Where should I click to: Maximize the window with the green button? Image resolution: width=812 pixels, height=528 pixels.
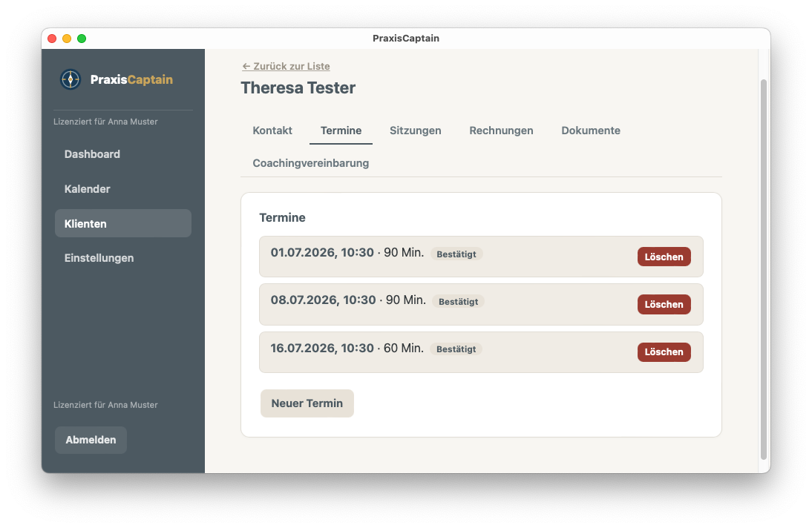(82, 39)
